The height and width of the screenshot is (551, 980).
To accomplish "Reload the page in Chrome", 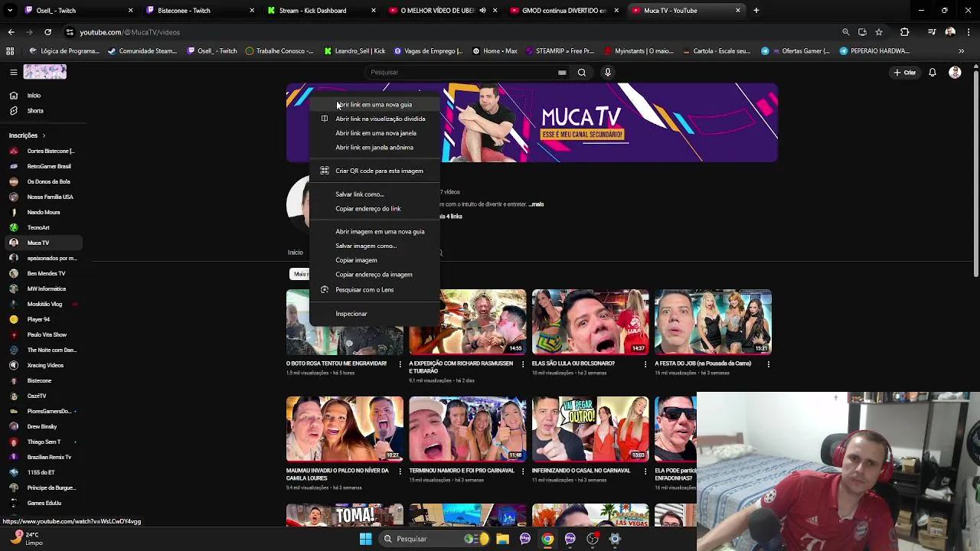I will (47, 32).
